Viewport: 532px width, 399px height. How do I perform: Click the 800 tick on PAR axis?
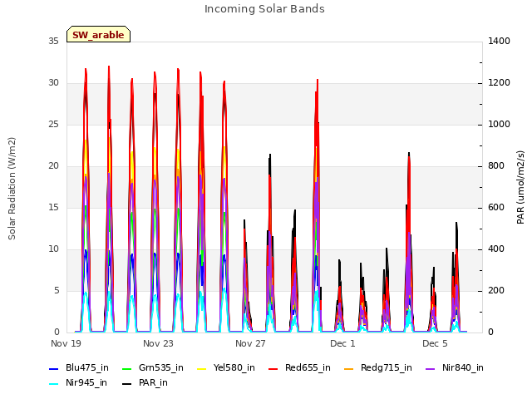[x=496, y=166]
